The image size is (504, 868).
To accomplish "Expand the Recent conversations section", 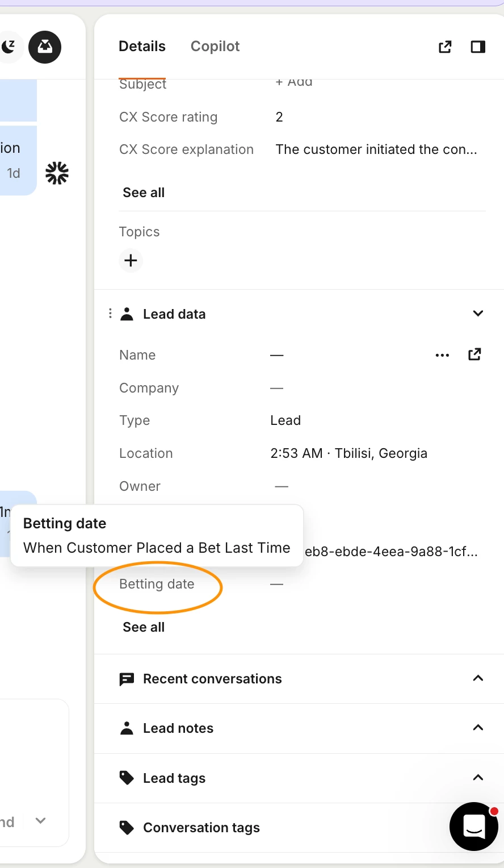I will (478, 678).
